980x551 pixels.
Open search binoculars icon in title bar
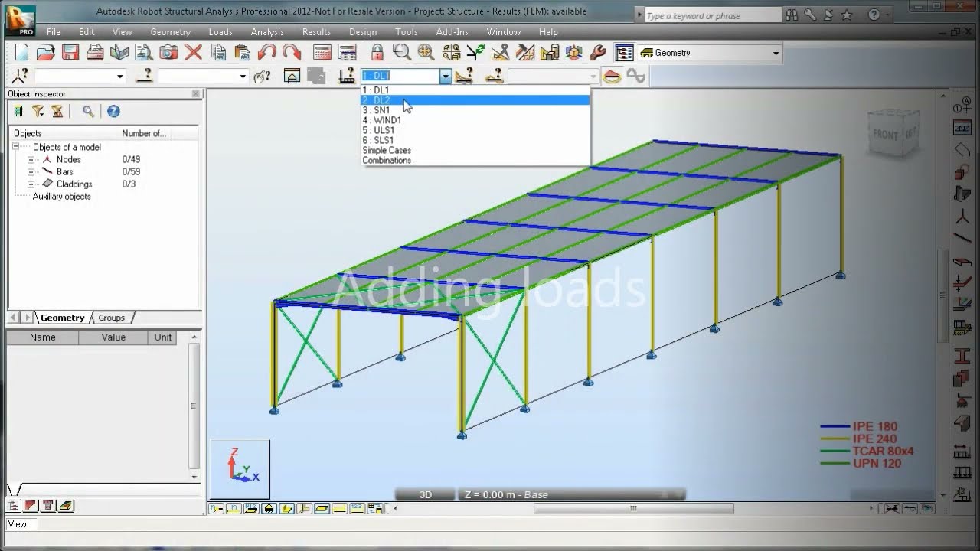tap(792, 15)
